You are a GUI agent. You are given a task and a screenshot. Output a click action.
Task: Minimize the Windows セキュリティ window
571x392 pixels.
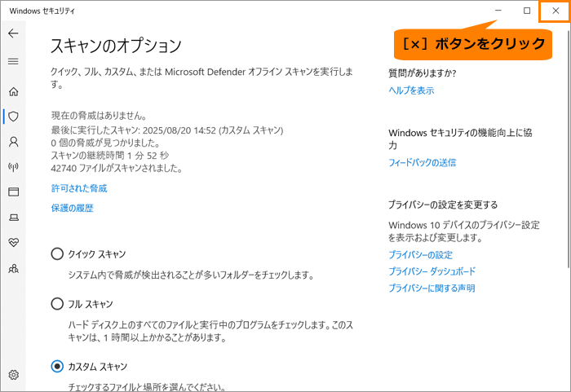pos(498,11)
